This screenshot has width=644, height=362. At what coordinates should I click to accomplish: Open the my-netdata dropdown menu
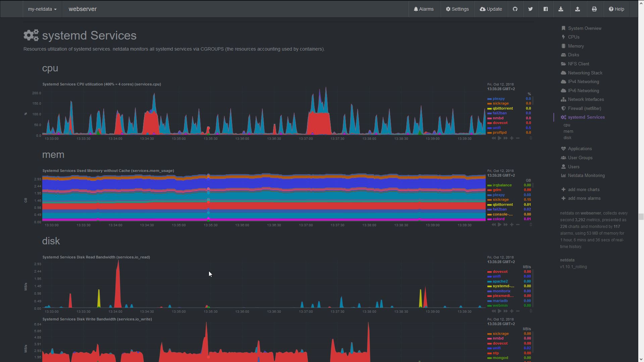(x=42, y=9)
